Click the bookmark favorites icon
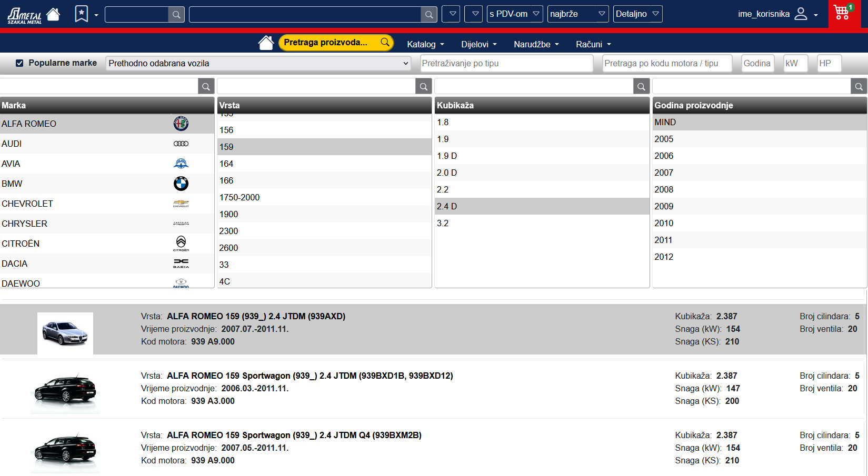868x476 pixels. (82, 14)
